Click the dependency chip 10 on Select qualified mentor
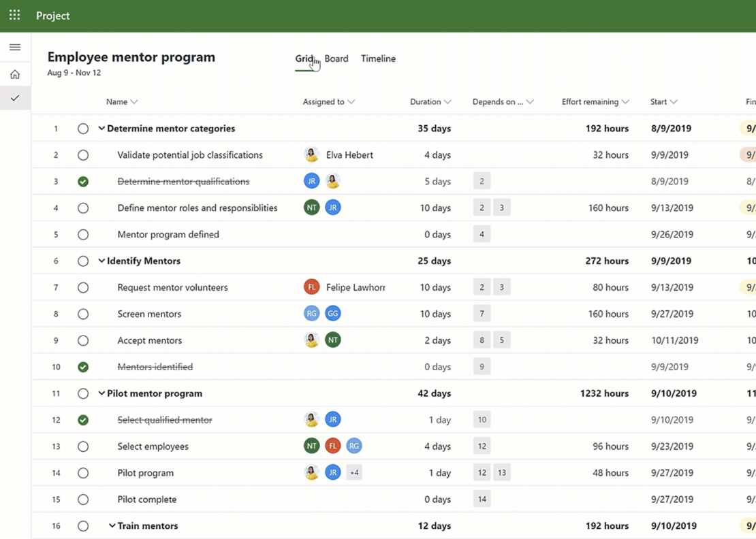 [x=482, y=420]
